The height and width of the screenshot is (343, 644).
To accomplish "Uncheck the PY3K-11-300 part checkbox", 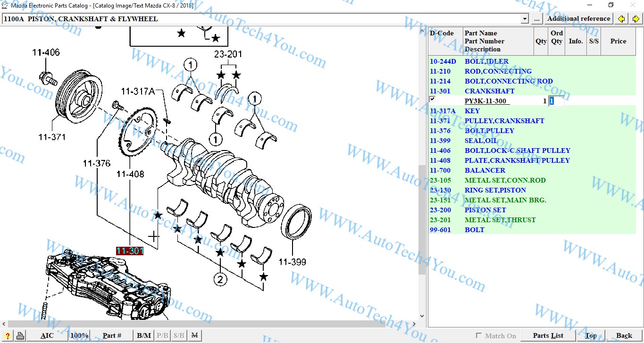I will 432,99.
